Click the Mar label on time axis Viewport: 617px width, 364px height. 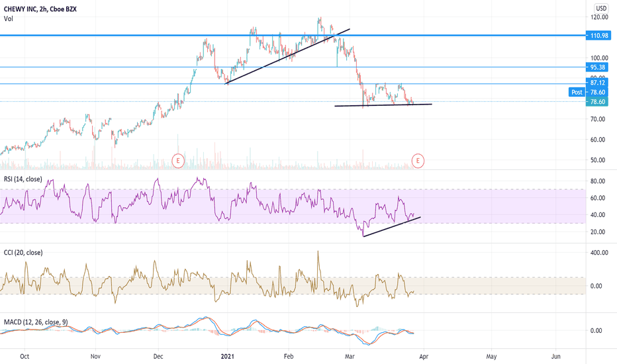(350, 357)
